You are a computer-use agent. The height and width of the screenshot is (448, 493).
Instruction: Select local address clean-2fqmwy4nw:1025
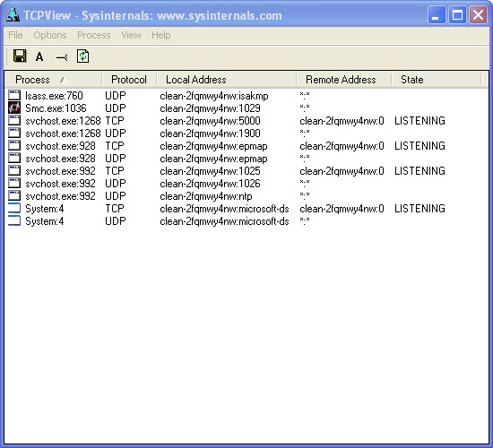(x=210, y=171)
